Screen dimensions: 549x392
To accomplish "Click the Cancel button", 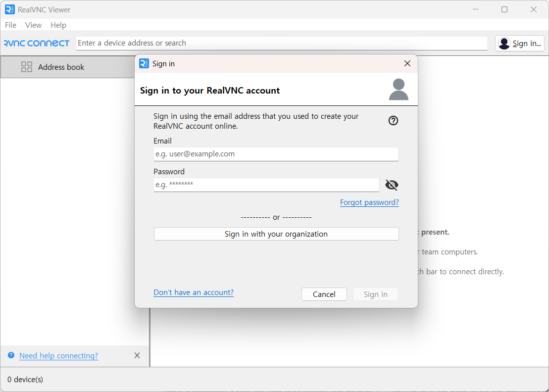I will tap(324, 294).
